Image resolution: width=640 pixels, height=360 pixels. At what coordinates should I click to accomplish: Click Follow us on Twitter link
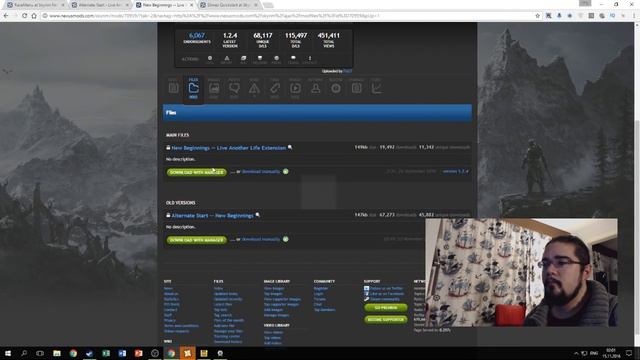click(x=386, y=288)
